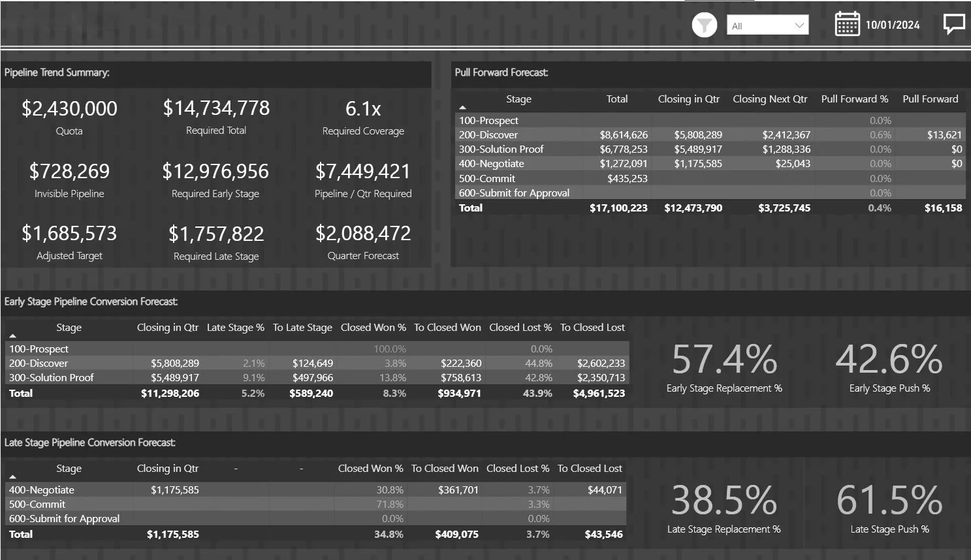Select the $14,734,778 Required Total card

click(x=216, y=116)
